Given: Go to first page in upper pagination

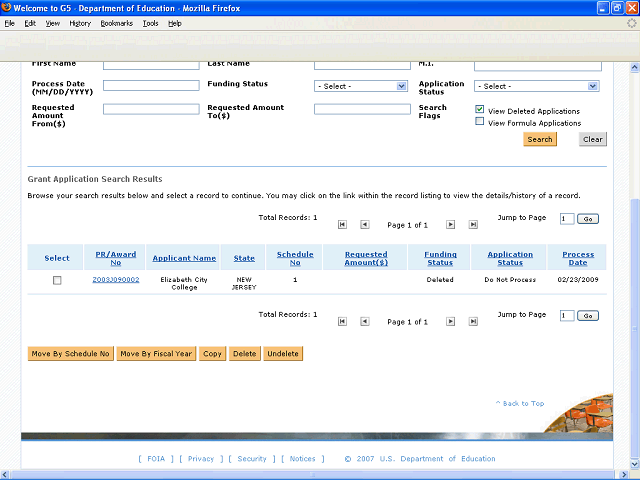Looking at the screenshot, I should pos(342,224).
